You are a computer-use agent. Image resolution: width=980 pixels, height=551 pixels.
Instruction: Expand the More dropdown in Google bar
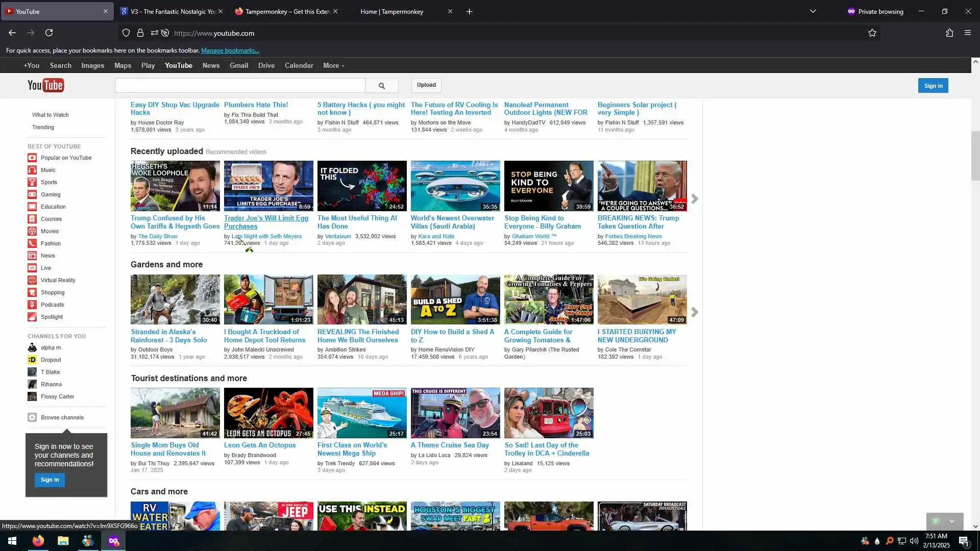(x=333, y=66)
